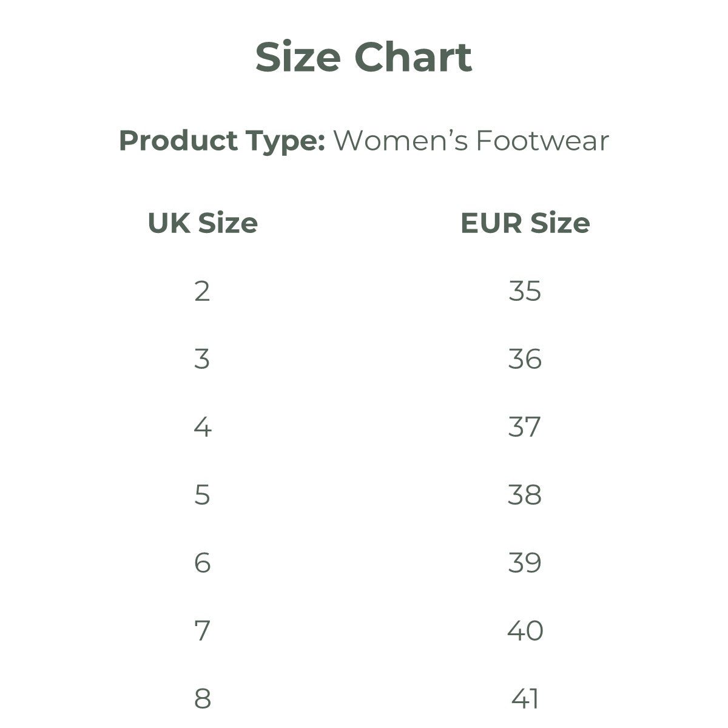Choose EUR size 37 value
728x728 pixels.
525,427
